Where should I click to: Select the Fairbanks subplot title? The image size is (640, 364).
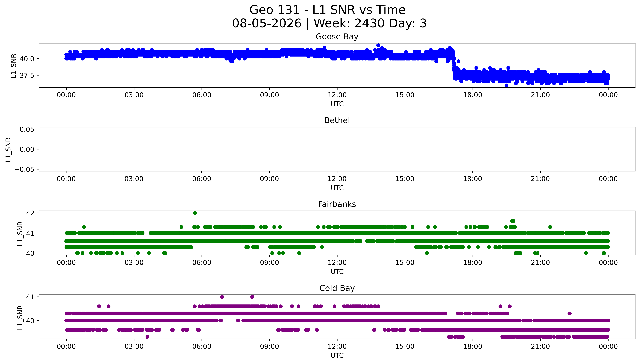click(337, 204)
